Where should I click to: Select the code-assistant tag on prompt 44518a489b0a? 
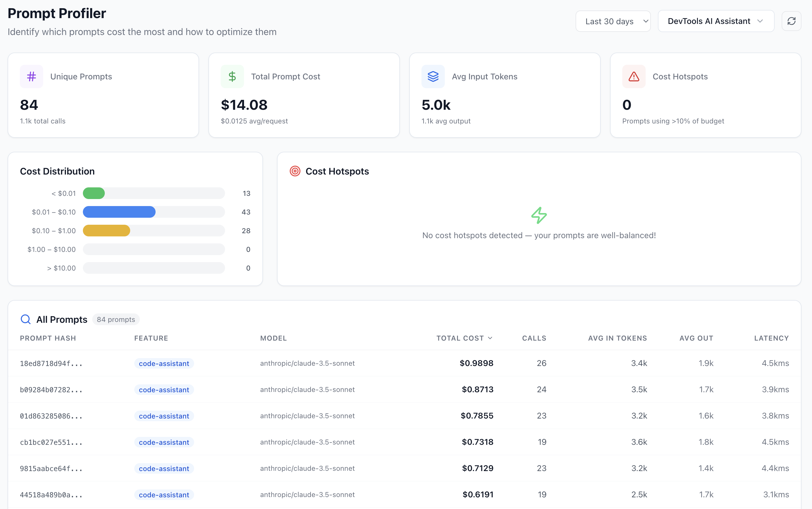coord(164,494)
